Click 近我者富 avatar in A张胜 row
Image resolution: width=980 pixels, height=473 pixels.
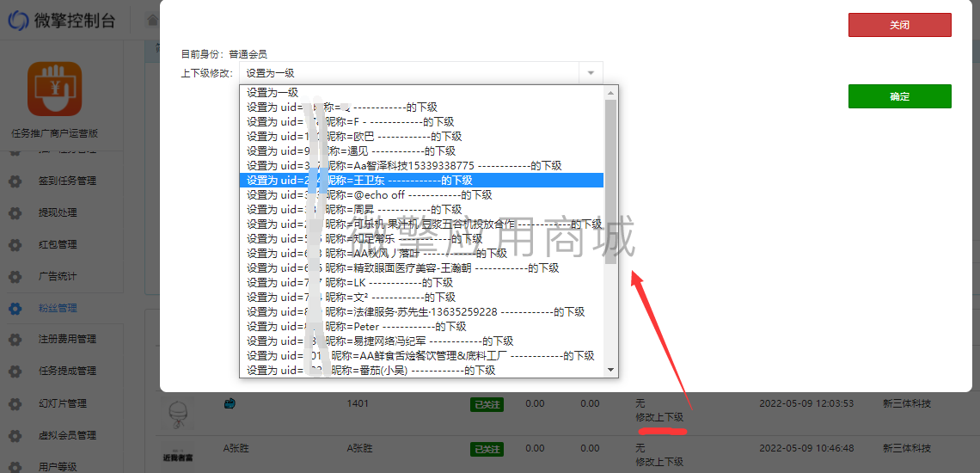177,458
